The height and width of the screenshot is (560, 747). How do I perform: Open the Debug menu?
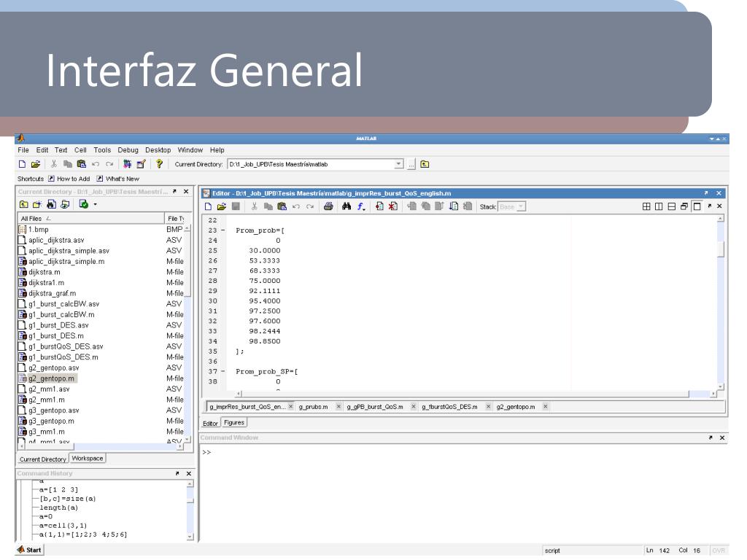pyautogui.click(x=128, y=150)
